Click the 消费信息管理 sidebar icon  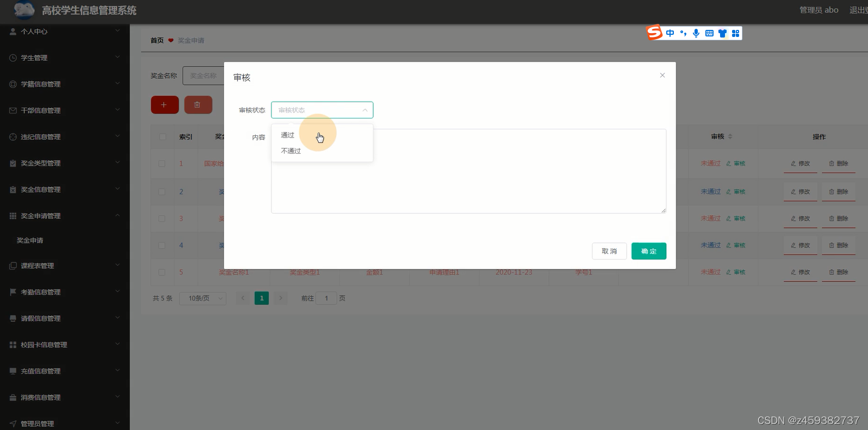pos(13,397)
